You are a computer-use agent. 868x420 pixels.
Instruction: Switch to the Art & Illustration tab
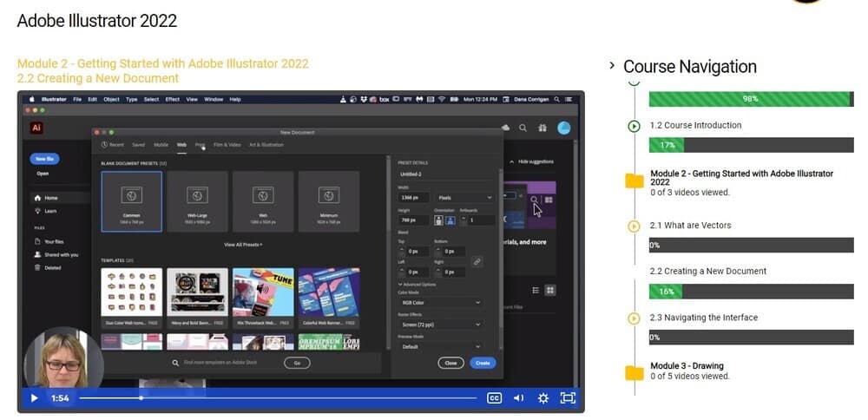coord(266,145)
